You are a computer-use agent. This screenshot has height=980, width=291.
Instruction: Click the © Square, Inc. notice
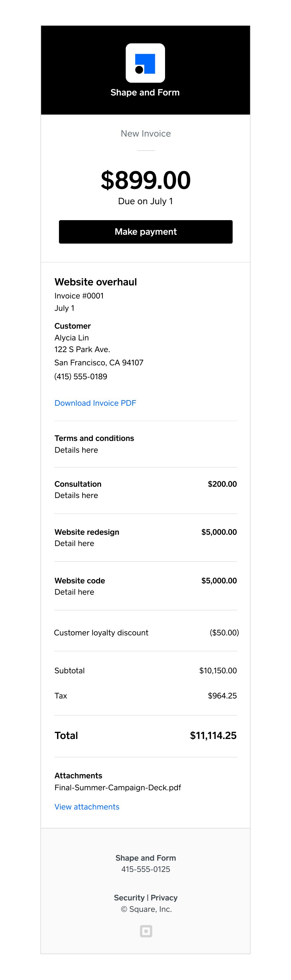pyautogui.click(x=147, y=909)
